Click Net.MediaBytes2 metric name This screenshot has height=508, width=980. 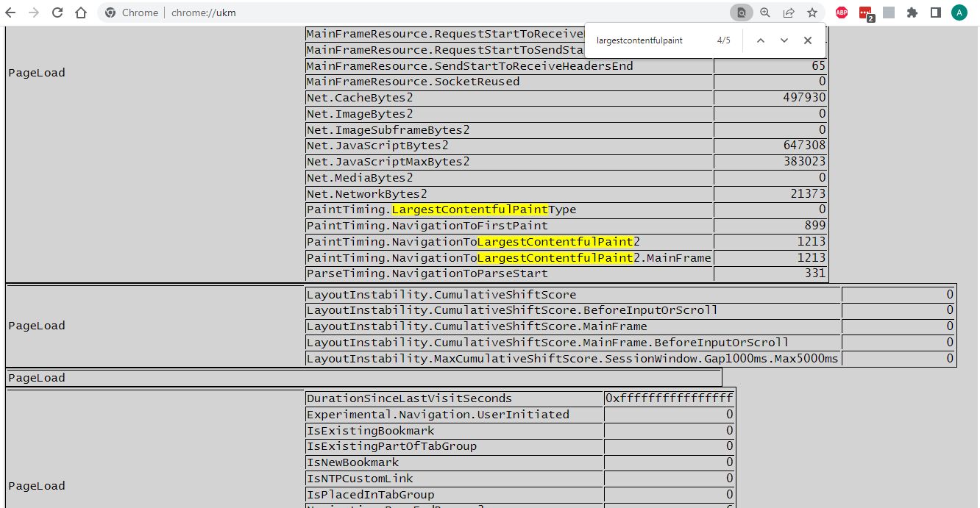click(x=360, y=178)
